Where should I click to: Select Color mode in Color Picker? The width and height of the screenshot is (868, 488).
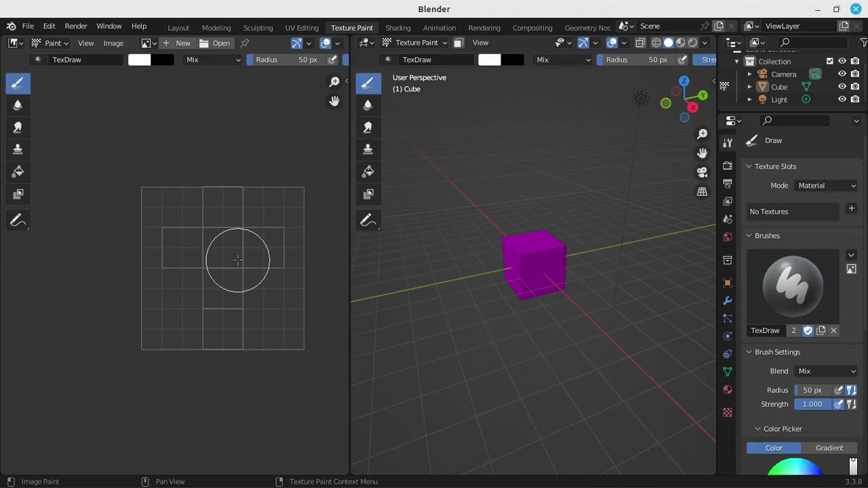point(774,448)
